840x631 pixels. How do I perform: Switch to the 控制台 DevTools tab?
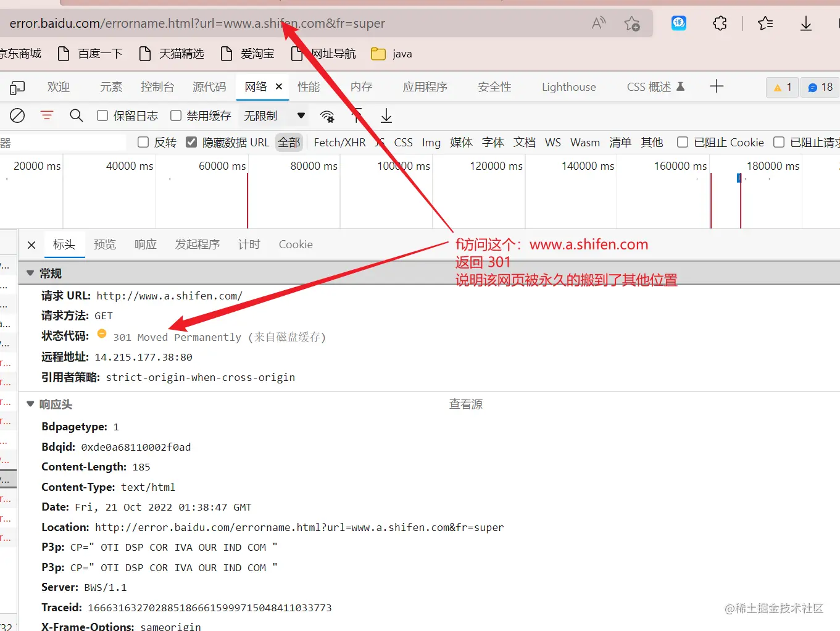click(157, 87)
